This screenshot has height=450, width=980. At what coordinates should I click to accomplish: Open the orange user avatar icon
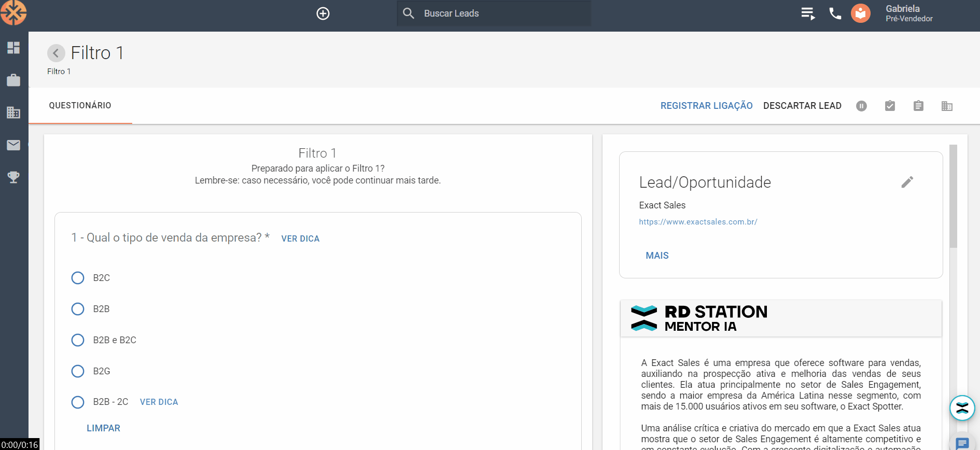pyautogui.click(x=861, y=13)
